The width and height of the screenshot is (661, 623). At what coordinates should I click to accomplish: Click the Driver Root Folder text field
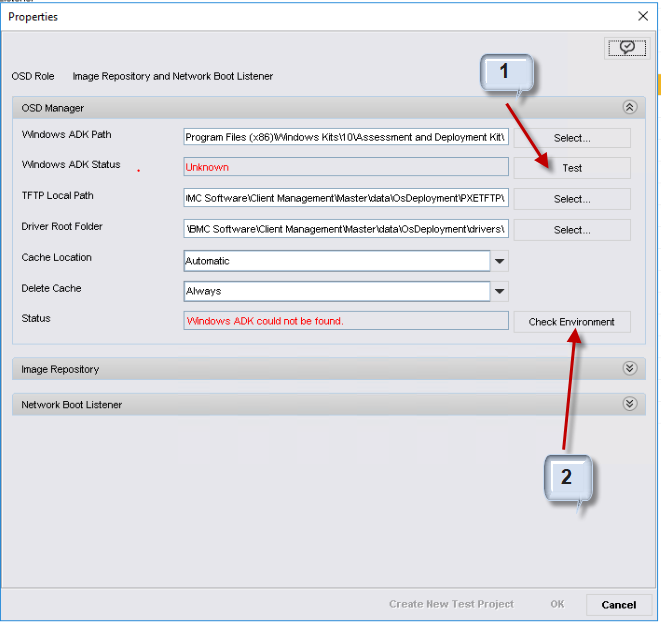pyautogui.click(x=346, y=230)
